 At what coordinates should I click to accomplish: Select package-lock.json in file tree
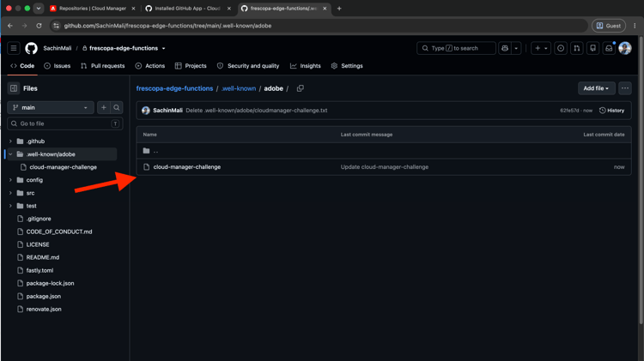50,284
